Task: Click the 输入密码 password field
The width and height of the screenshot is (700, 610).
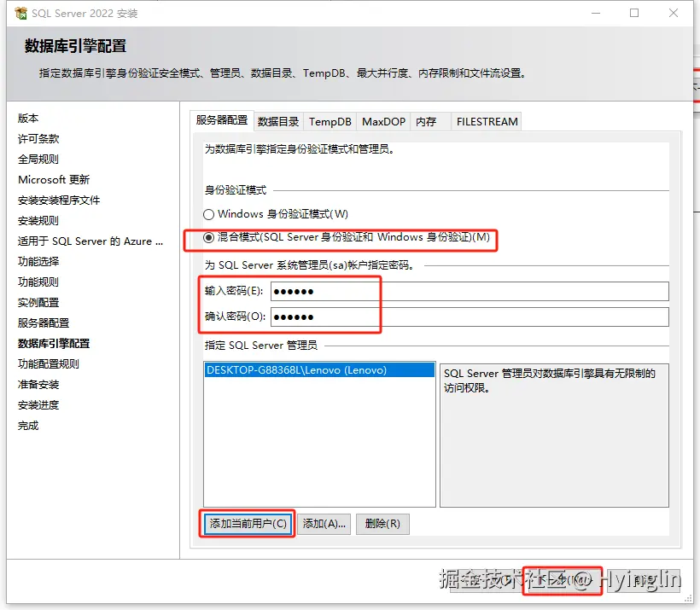Action: click(x=470, y=292)
